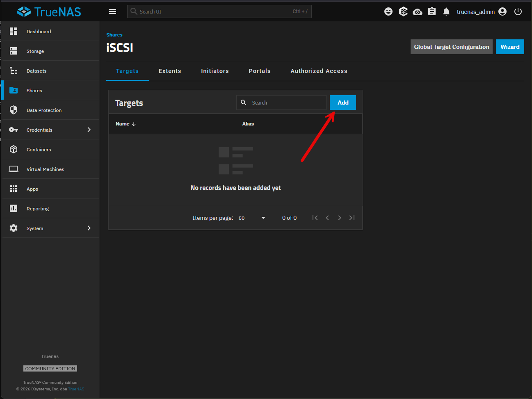The height and width of the screenshot is (399, 532).
Task: Toggle the hamburger sidebar menu
Action: click(x=112, y=11)
